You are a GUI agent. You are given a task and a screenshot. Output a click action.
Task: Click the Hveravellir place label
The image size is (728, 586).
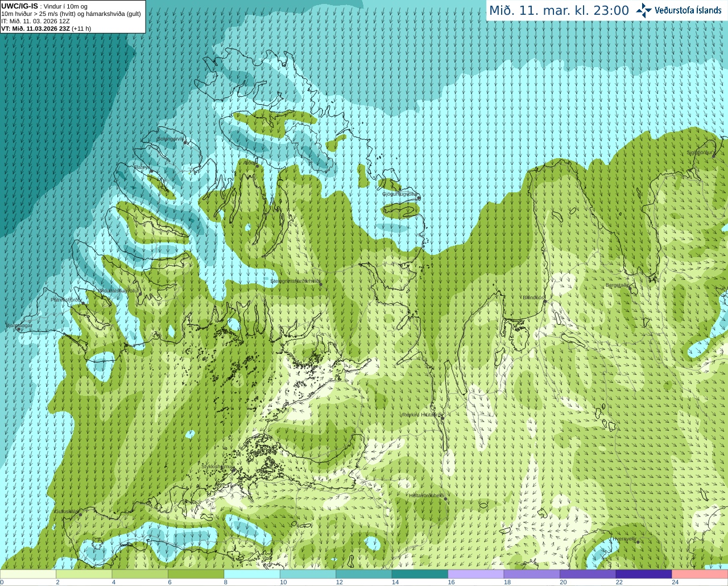point(624,539)
